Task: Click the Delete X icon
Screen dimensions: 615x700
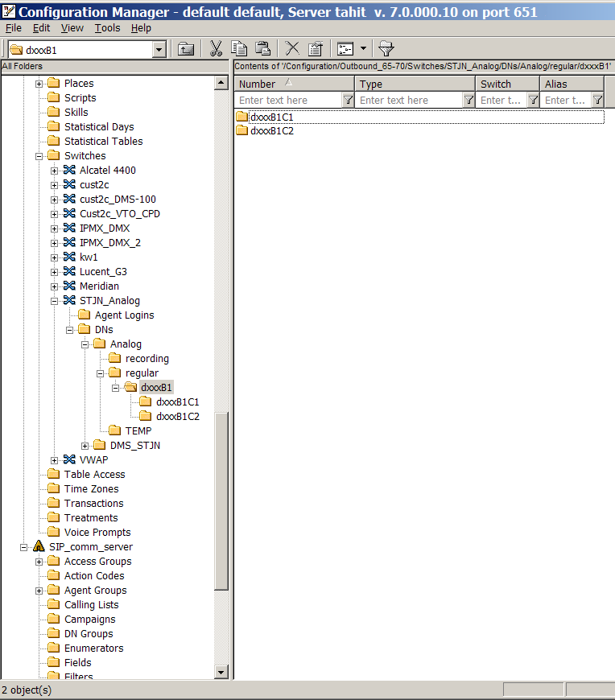Action: (292, 49)
